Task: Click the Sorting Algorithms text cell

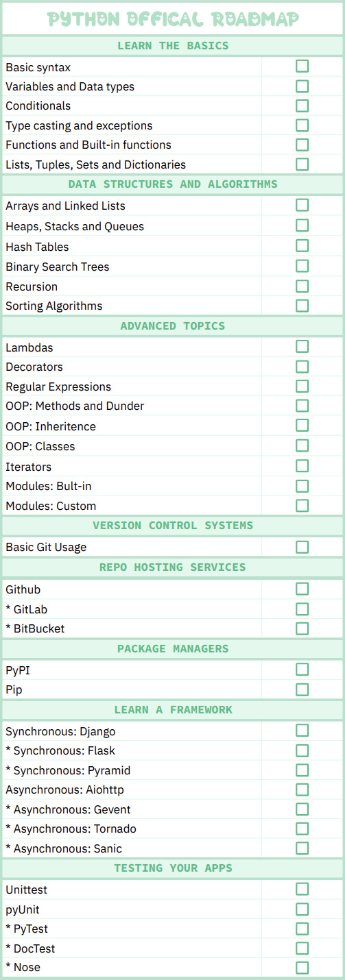Action: [132, 306]
